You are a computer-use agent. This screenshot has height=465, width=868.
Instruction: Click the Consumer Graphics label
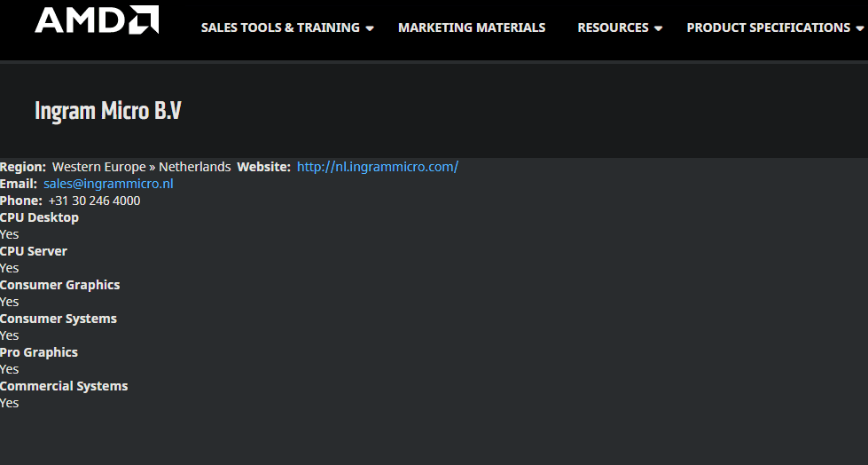pos(59,285)
